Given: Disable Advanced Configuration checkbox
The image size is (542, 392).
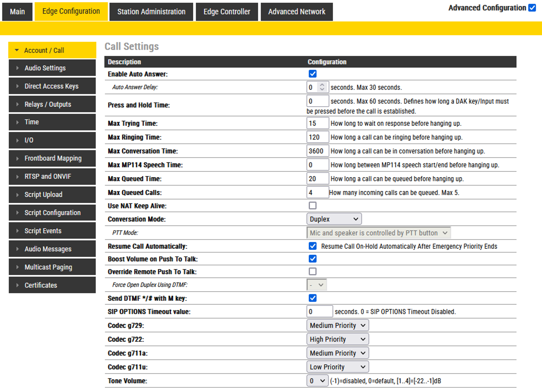Looking at the screenshot, I should (x=532, y=8).
